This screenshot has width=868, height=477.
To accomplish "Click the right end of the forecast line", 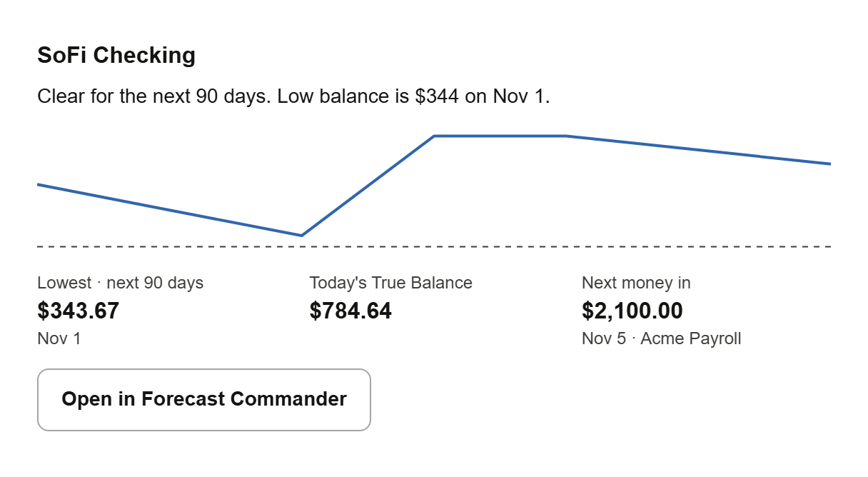I will (829, 164).
